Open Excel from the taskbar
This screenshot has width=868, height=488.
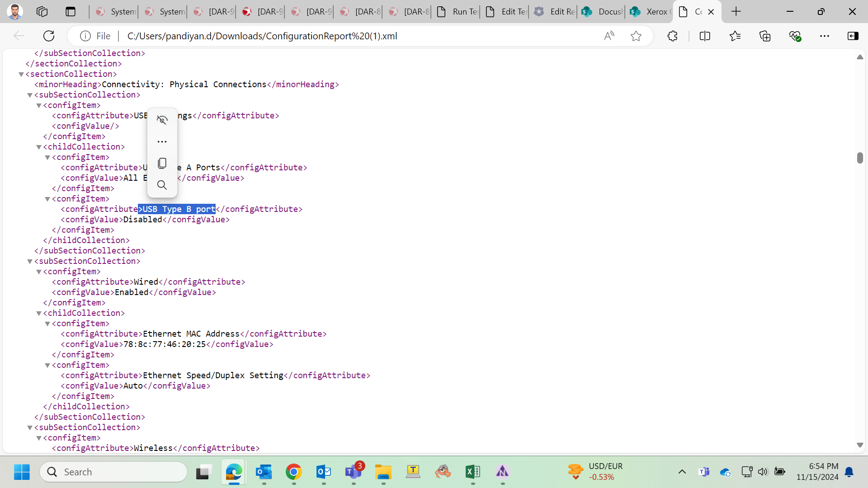click(472, 472)
